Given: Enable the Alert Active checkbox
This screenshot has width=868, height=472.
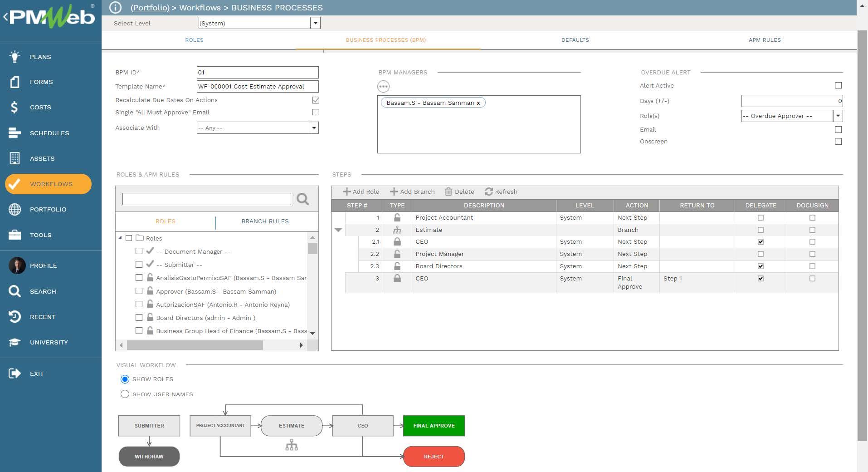Looking at the screenshot, I should point(838,85).
